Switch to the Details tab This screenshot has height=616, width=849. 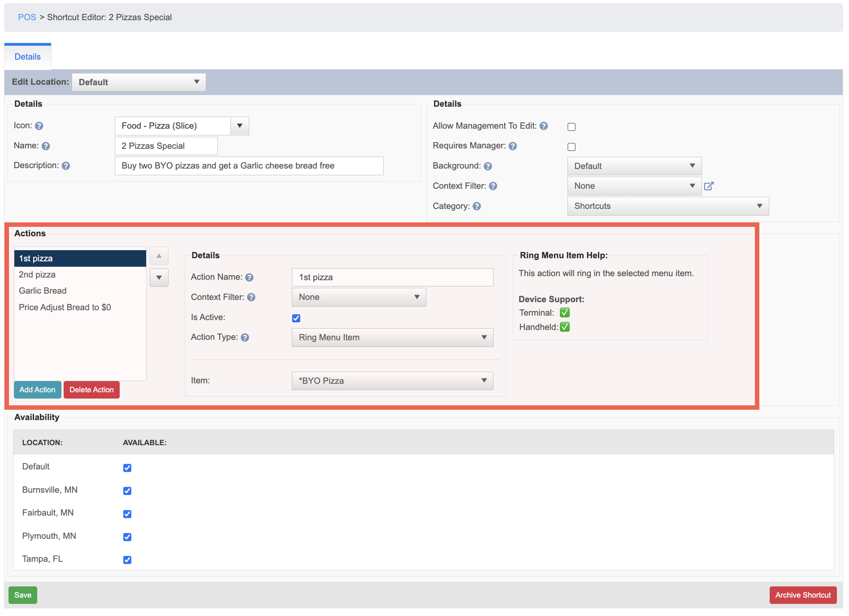(28, 57)
